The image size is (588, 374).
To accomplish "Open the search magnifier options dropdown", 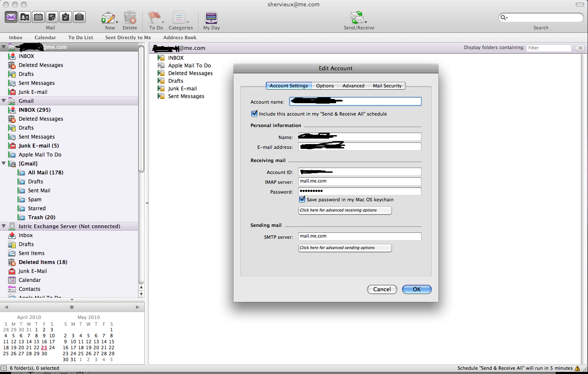I will 504,17.
